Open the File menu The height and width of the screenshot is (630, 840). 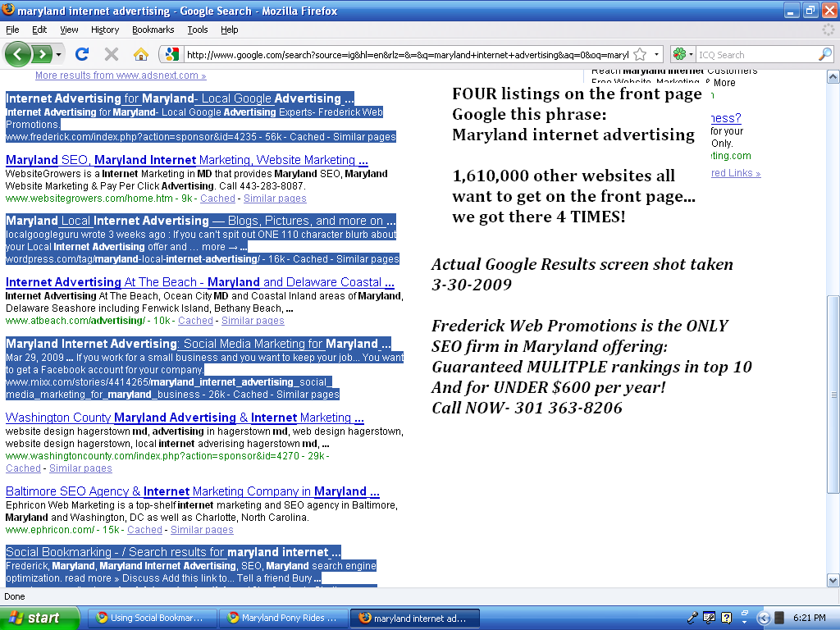(x=12, y=30)
